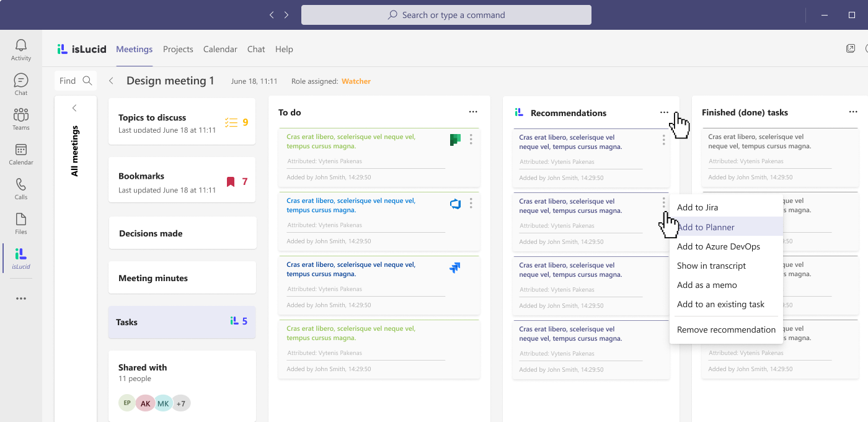
Task: Select Add to an existing task
Action: click(726, 304)
